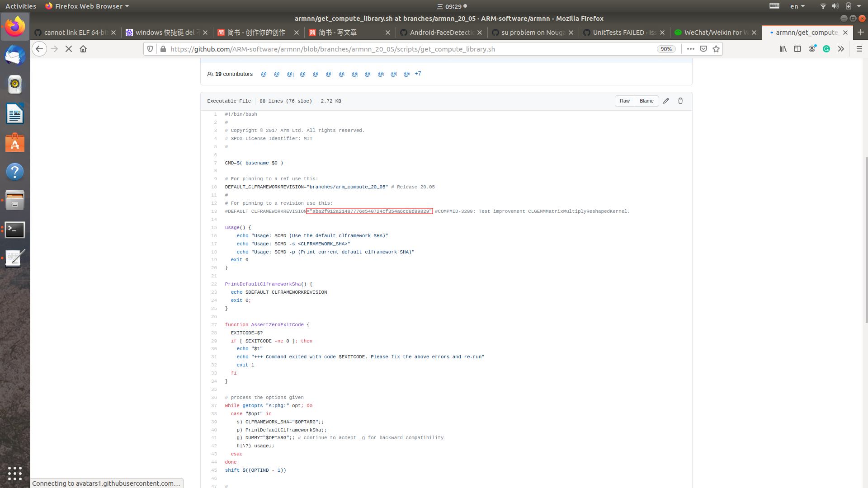This screenshot has width=868, height=488.
Task: Toggle the sidebar icon in toolbar
Action: pyautogui.click(x=797, y=49)
